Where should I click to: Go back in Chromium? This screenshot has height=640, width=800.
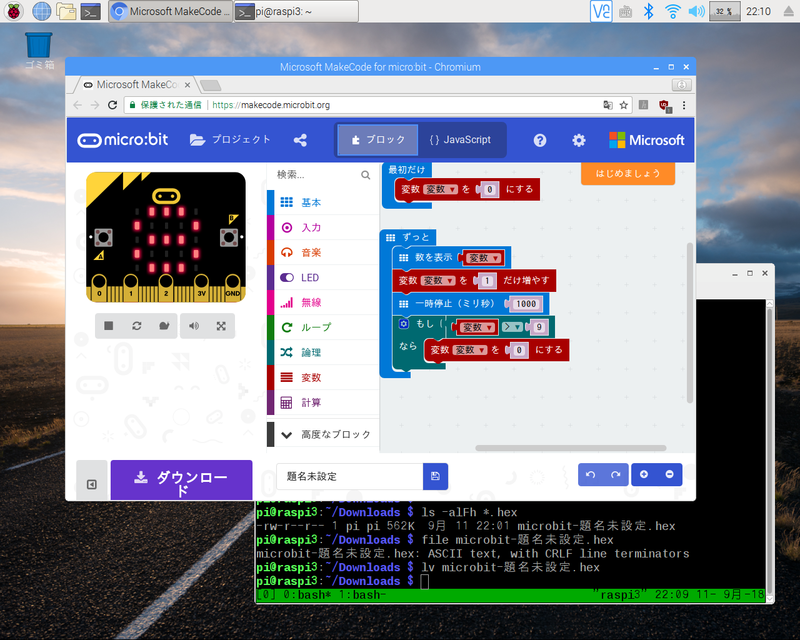78,105
